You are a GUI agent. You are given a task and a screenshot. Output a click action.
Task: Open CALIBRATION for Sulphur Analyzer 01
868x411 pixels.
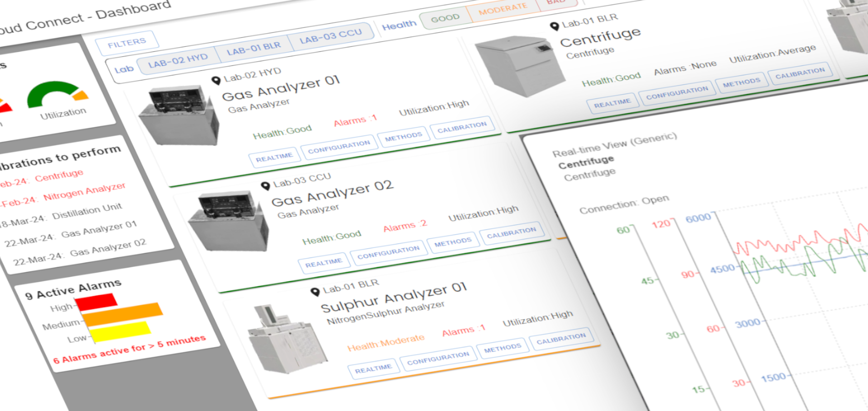click(561, 339)
